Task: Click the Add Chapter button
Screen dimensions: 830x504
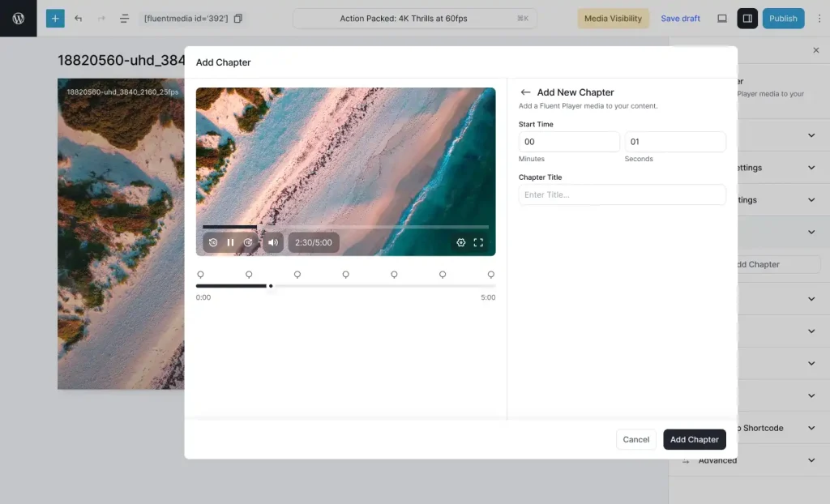Action: point(694,439)
